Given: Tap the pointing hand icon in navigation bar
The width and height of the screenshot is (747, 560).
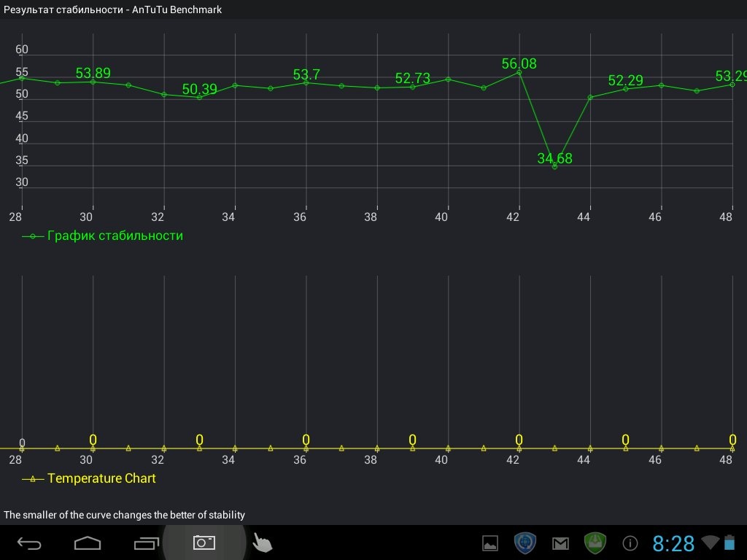Looking at the screenshot, I should 262,542.
